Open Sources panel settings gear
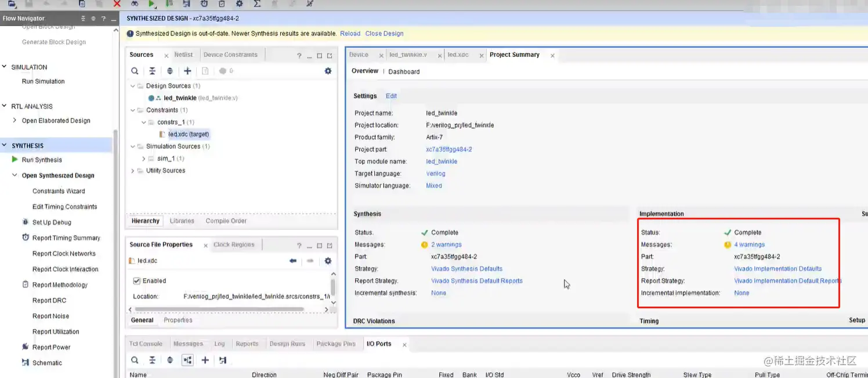This screenshot has width=868, height=378. pyautogui.click(x=328, y=71)
